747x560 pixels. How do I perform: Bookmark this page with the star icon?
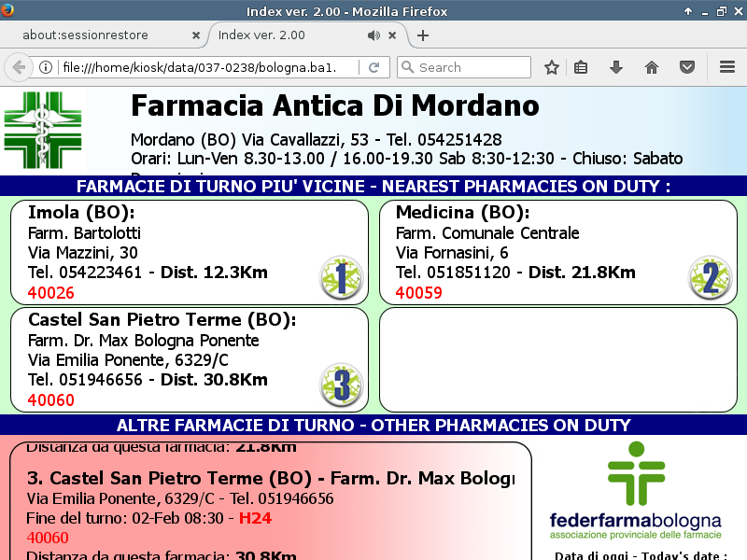pos(552,67)
